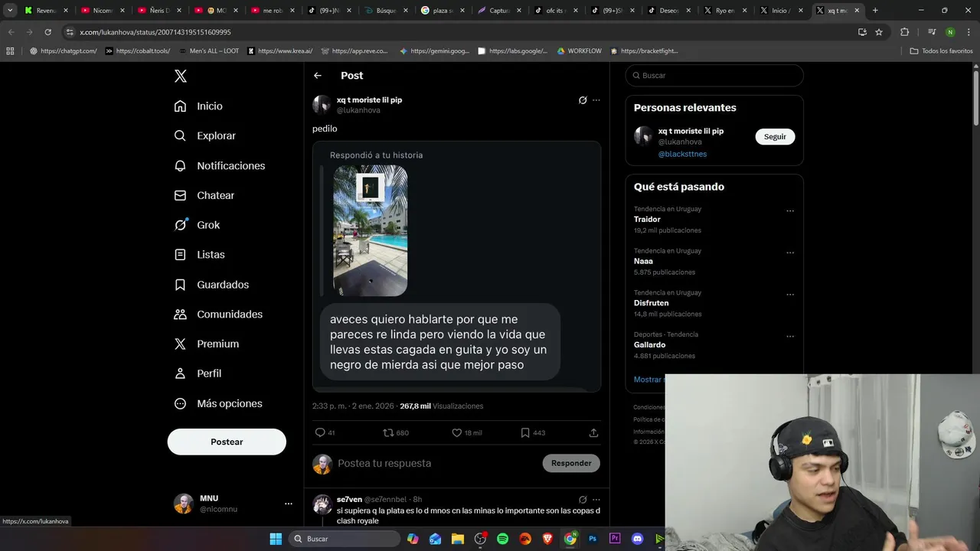Open Explorar from the sidebar
Viewport: 980px width, 551px height.
(x=204, y=135)
